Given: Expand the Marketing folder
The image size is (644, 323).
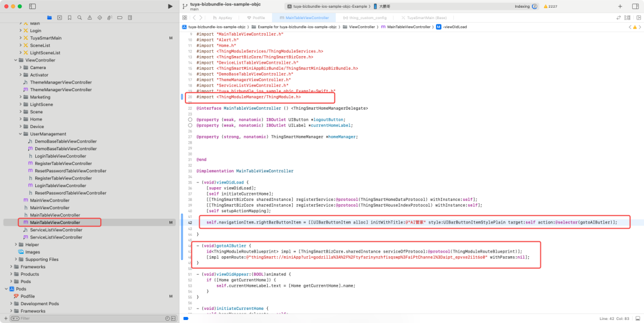Looking at the screenshot, I should coord(20,97).
